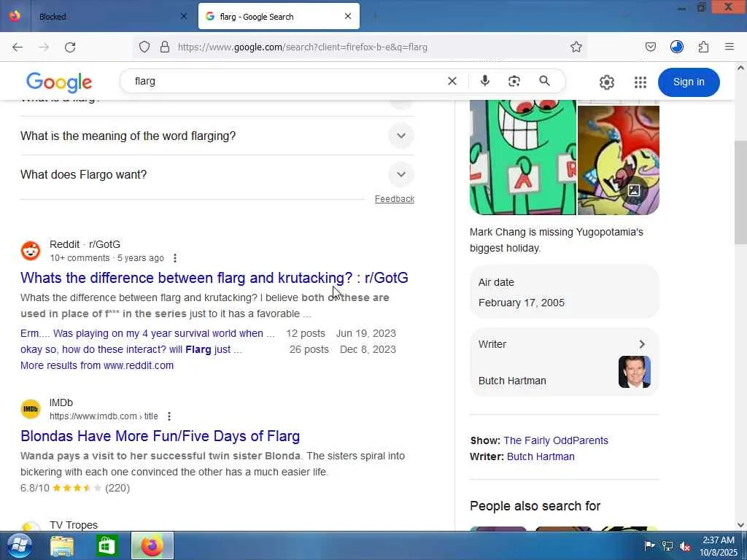
Task: Open the tracking protection shield icon
Action: click(144, 47)
